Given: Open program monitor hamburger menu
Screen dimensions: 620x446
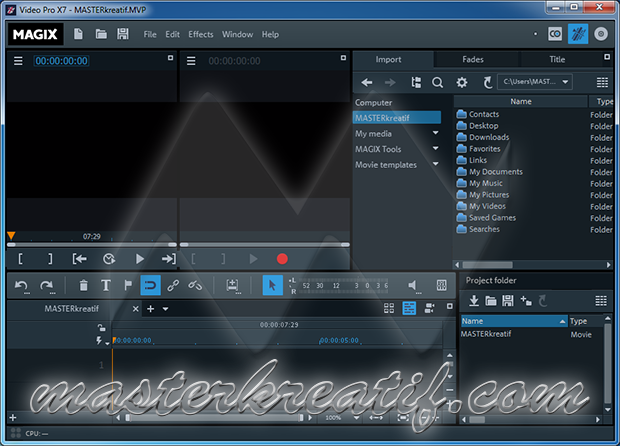Looking at the screenshot, I should click(x=191, y=61).
